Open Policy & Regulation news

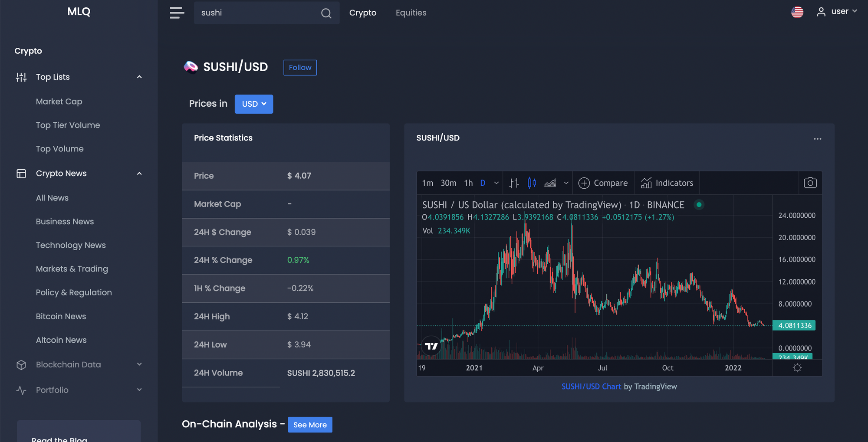pyautogui.click(x=74, y=293)
